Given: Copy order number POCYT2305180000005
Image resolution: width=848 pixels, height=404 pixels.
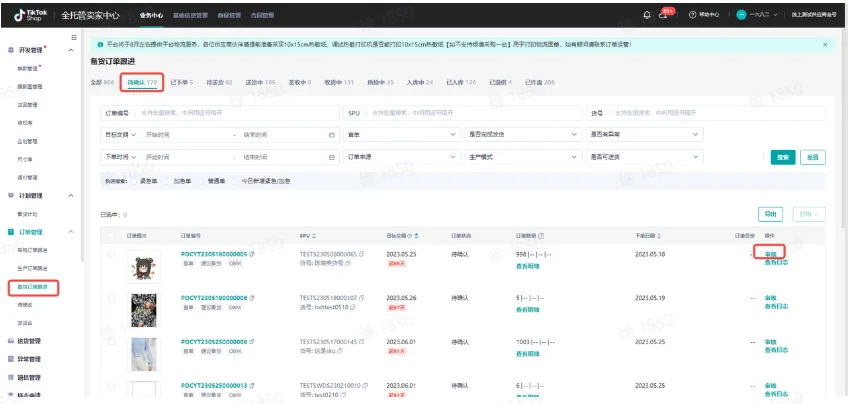Looking at the screenshot, I should (x=252, y=254).
